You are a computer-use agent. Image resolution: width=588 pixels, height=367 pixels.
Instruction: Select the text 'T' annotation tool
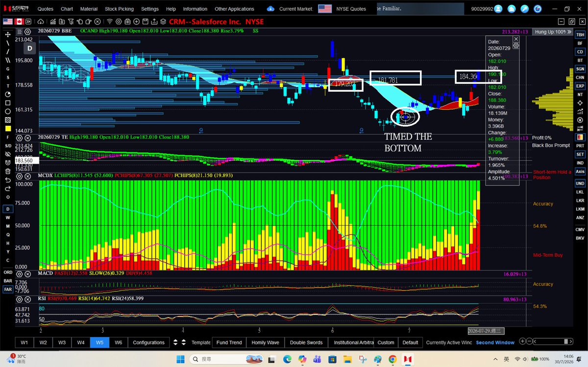coord(8,85)
